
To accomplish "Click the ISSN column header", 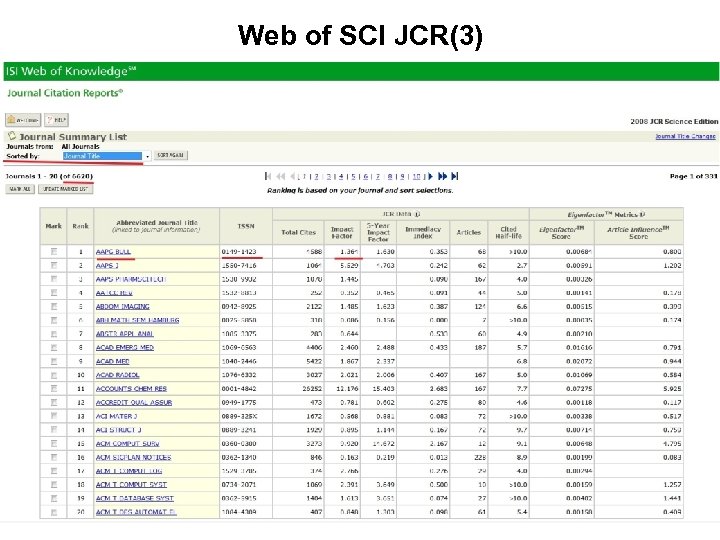I will (246, 226).
